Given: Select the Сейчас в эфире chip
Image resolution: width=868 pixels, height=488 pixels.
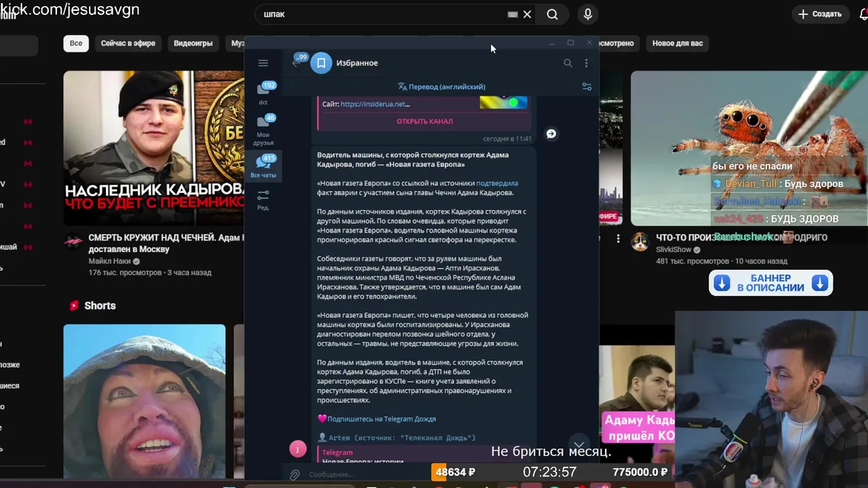Looking at the screenshot, I should point(128,43).
